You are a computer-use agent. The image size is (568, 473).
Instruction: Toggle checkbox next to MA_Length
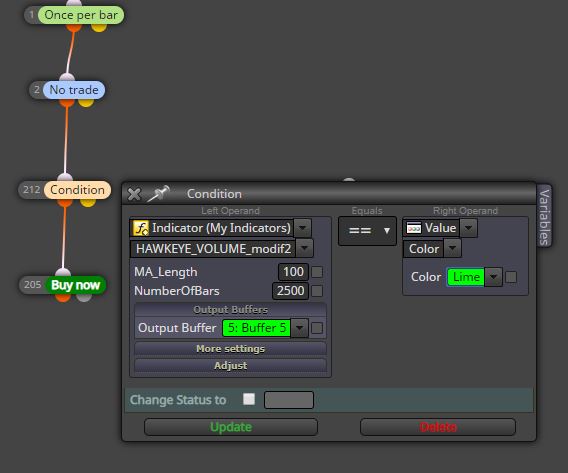317,272
